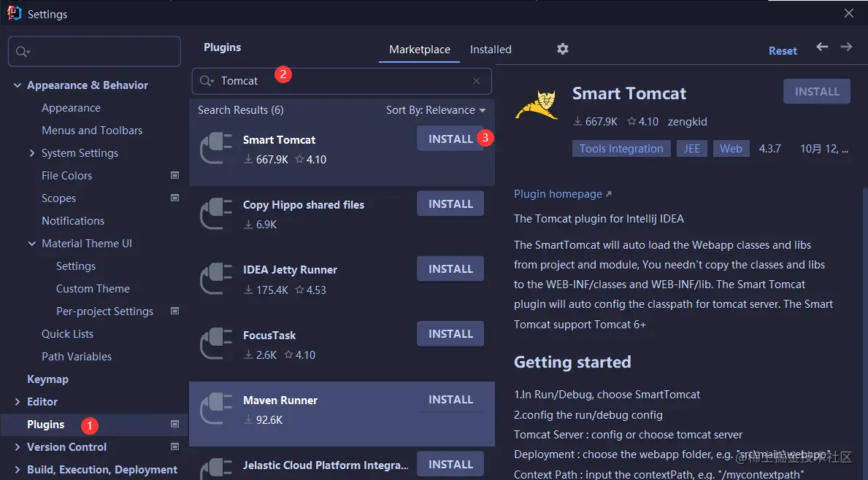
Task: Click the Tomcat plugin search field
Action: point(342,81)
